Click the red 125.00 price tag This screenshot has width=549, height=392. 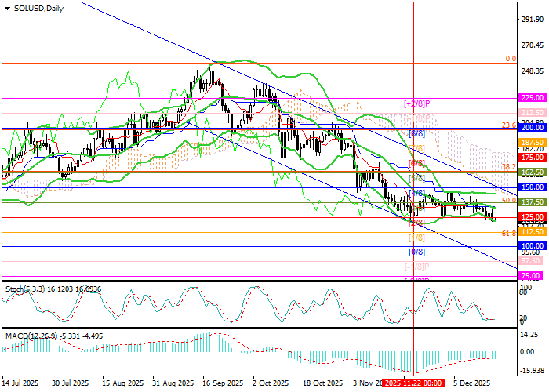click(x=533, y=216)
